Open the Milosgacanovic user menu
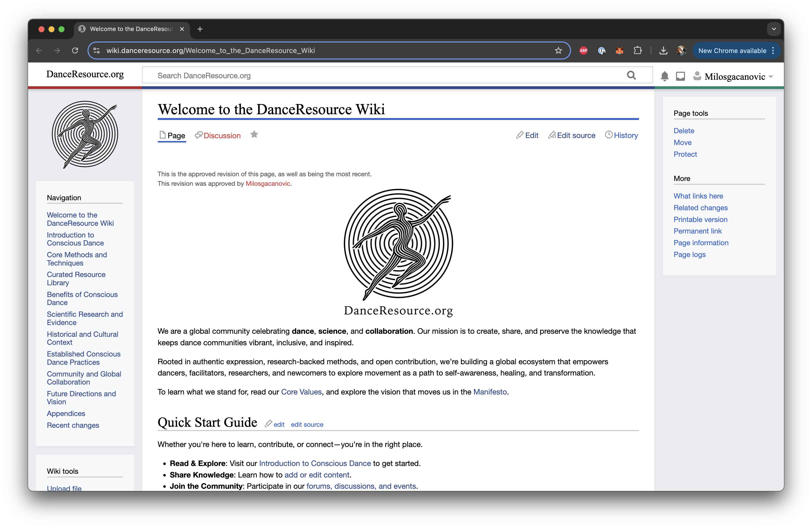The height and width of the screenshot is (528, 812). 733,76
